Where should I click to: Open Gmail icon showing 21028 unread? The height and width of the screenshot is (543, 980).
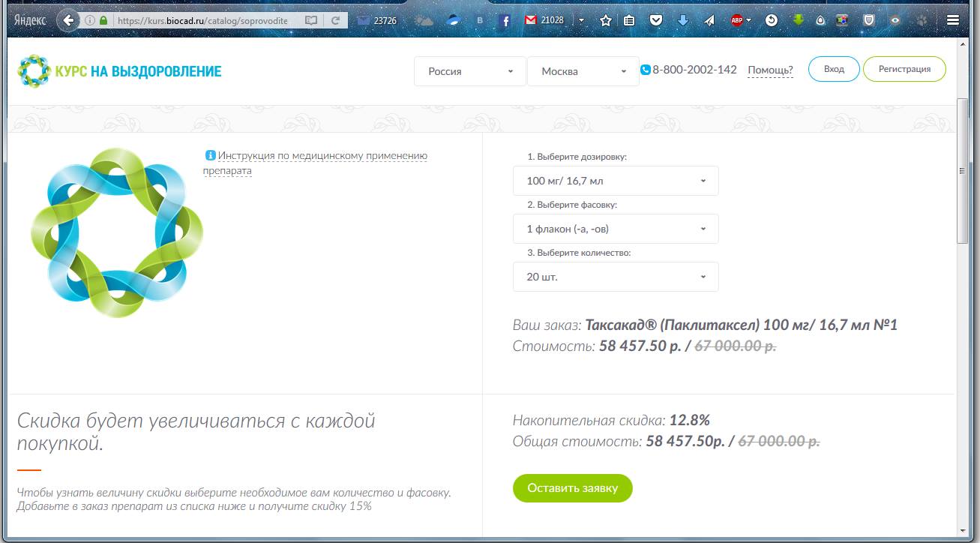point(531,20)
